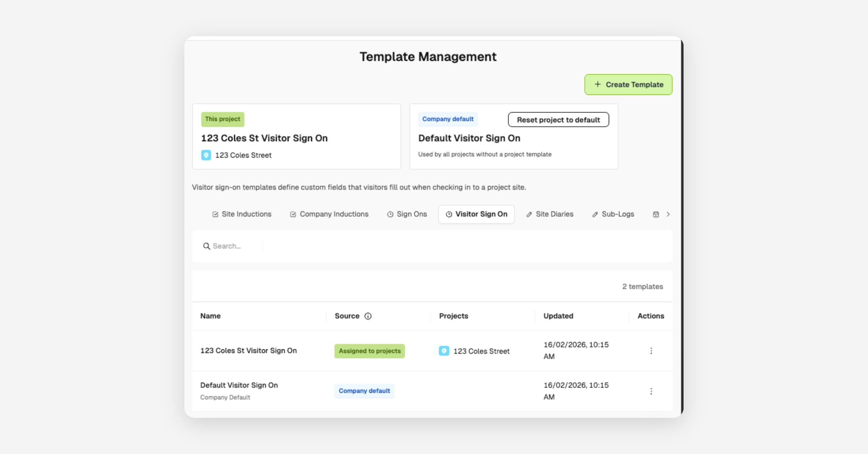Click the Company Default subtitle under Default Visitor Sign On
The image size is (868, 454).
pos(225,397)
